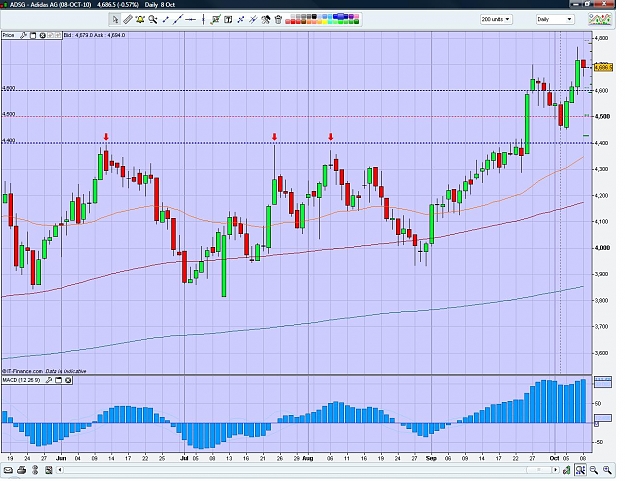The width and height of the screenshot is (625, 481).
Task: Toggle the boxed zoom magnifier at bottom right
Action: click(580, 470)
